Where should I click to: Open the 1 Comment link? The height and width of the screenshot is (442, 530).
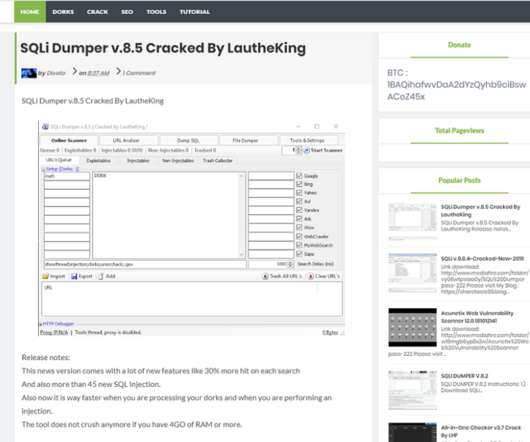[x=139, y=73]
